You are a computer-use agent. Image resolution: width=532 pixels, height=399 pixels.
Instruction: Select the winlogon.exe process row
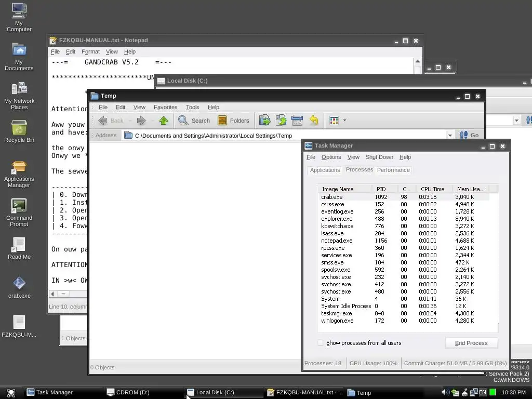pyautogui.click(x=404, y=321)
